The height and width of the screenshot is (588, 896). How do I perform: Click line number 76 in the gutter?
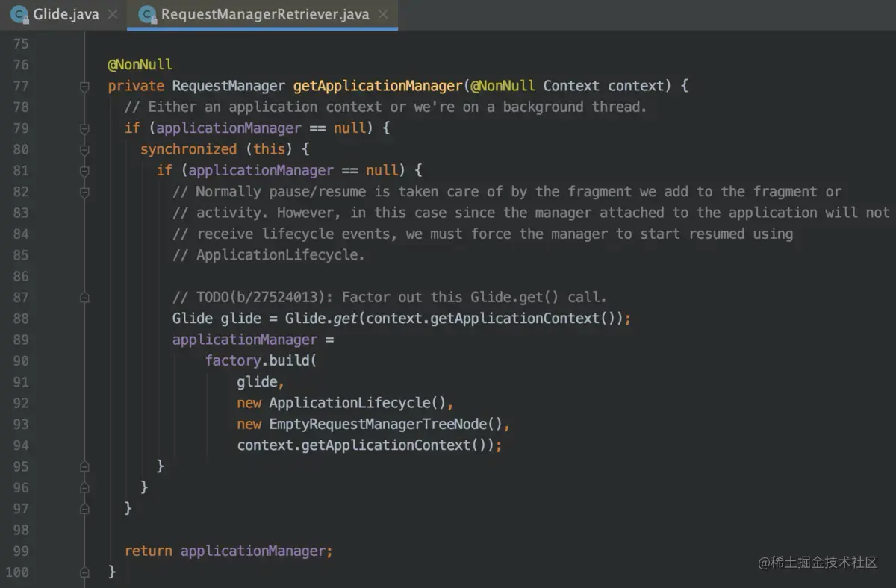pyautogui.click(x=21, y=65)
